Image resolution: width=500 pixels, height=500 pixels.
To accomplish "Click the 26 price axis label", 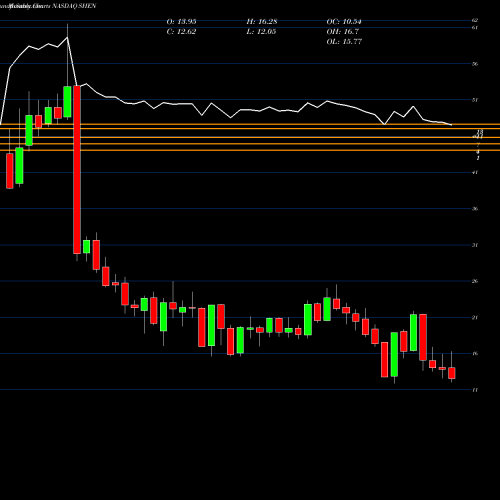I will (475, 281).
